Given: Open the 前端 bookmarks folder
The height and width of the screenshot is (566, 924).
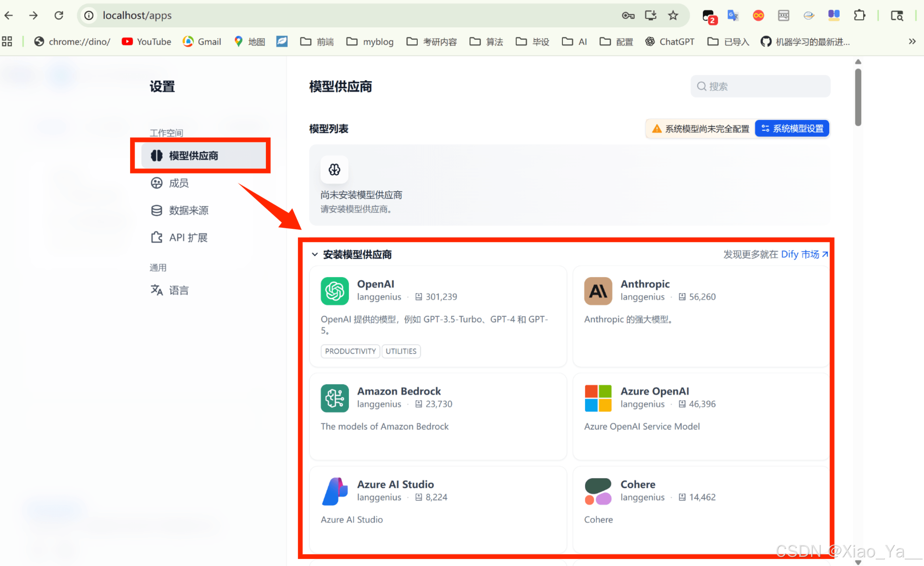Looking at the screenshot, I should (x=317, y=41).
